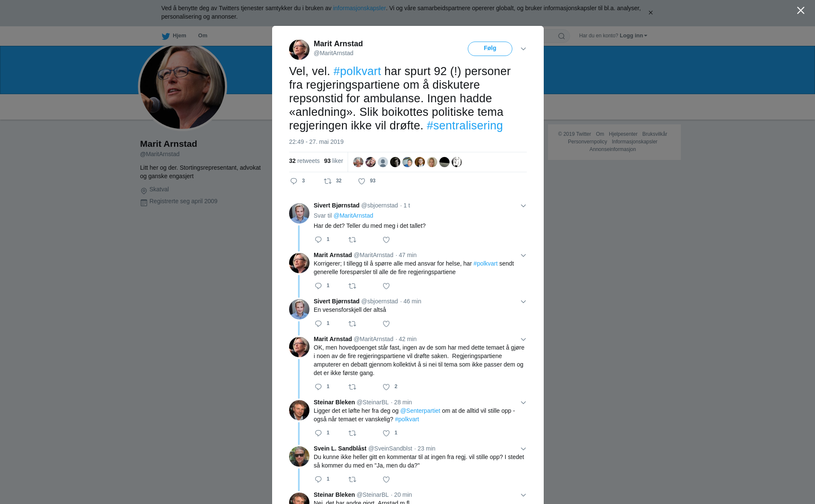Viewport: 815px width, 504px height.
Task: Reply to the main tweet via the speech bubble icon
Action: point(294,181)
